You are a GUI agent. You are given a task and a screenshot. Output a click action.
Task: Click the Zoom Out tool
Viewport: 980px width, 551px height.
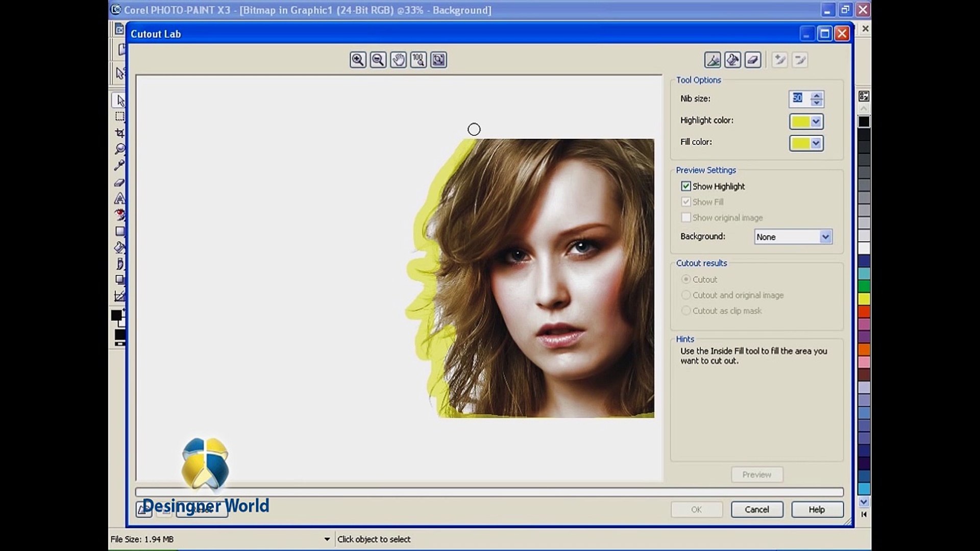point(378,60)
